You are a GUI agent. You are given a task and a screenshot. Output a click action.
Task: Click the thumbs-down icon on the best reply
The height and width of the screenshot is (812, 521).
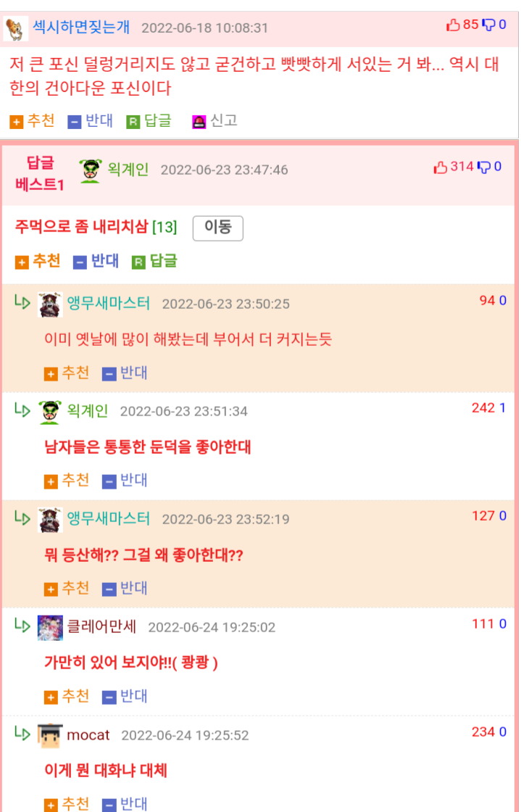tap(484, 167)
